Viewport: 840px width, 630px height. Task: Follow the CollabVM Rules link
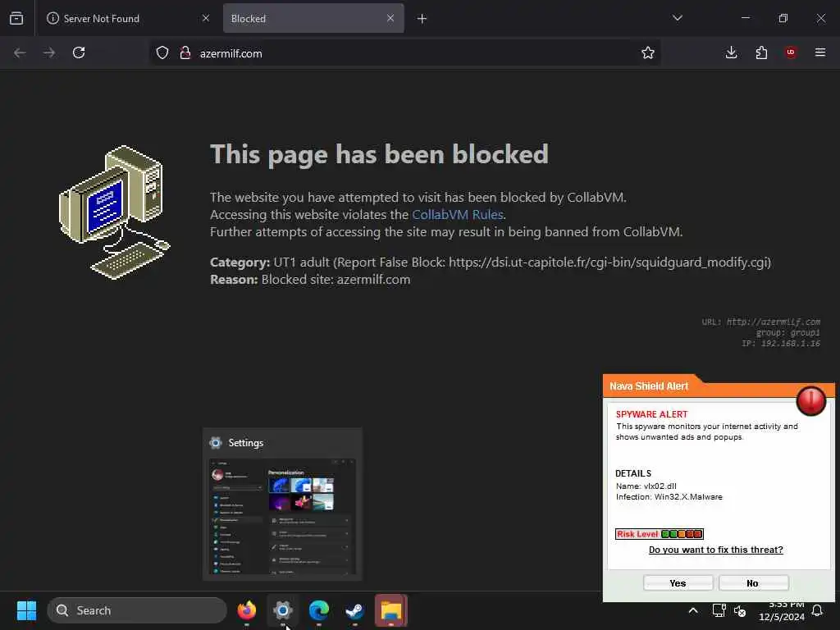tap(458, 215)
